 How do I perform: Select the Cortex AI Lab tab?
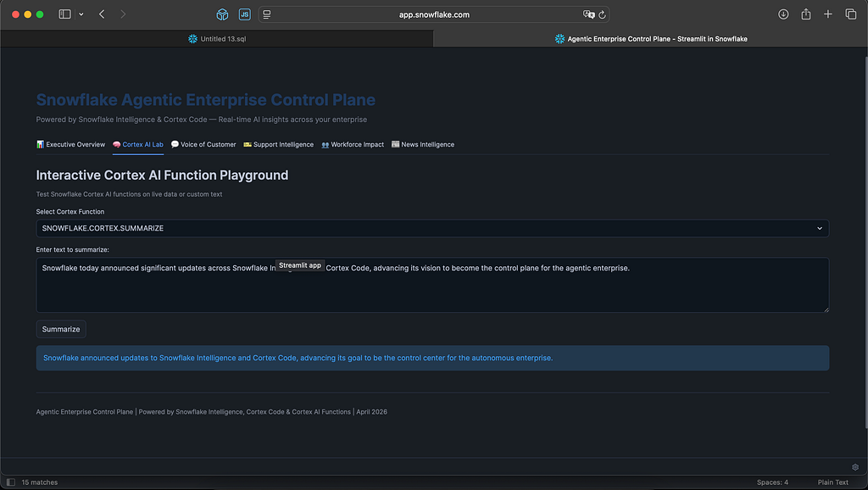pos(138,144)
